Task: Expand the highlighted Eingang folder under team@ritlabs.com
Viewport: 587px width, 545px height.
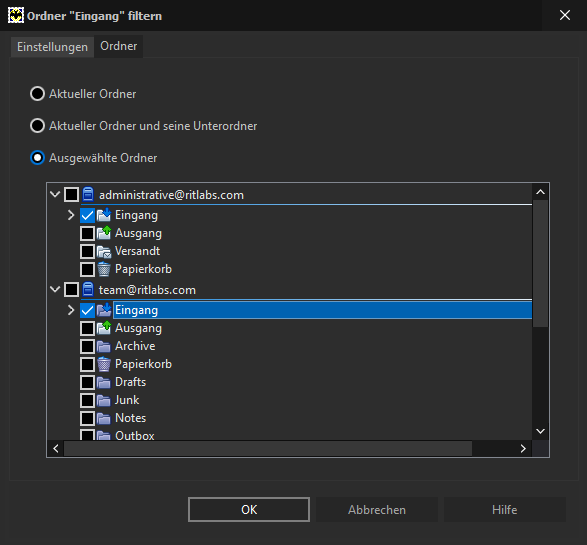Action: pyautogui.click(x=71, y=310)
